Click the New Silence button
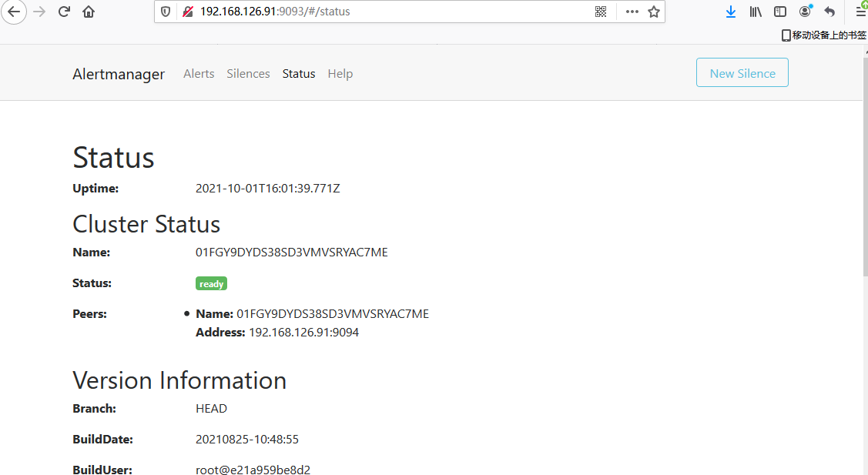 click(x=742, y=72)
